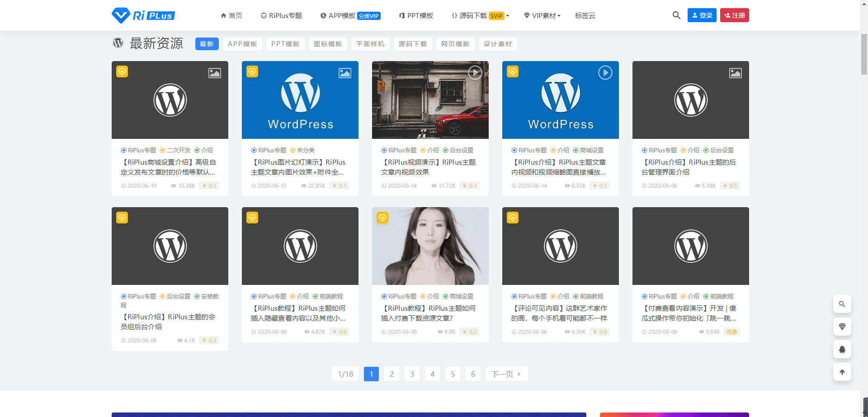This screenshot has height=417, width=868.
Task: Open the 标签云 menu item
Action: pyautogui.click(x=585, y=16)
